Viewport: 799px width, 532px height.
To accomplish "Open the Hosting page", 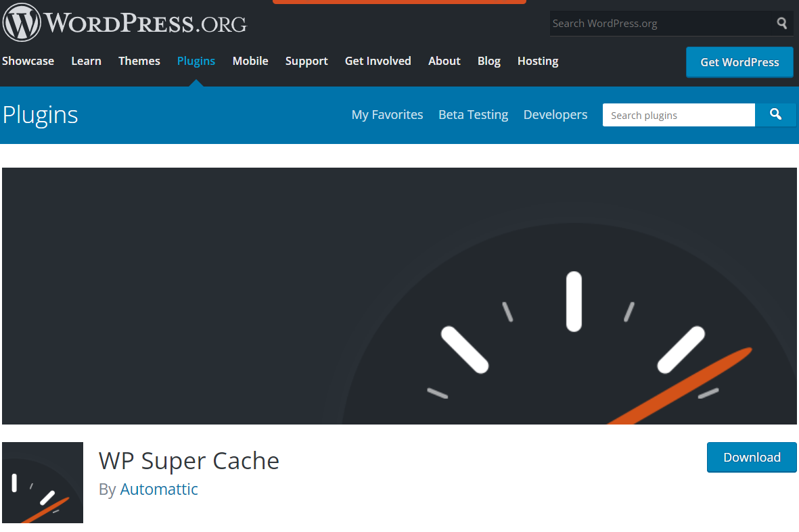I will click(538, 61).
